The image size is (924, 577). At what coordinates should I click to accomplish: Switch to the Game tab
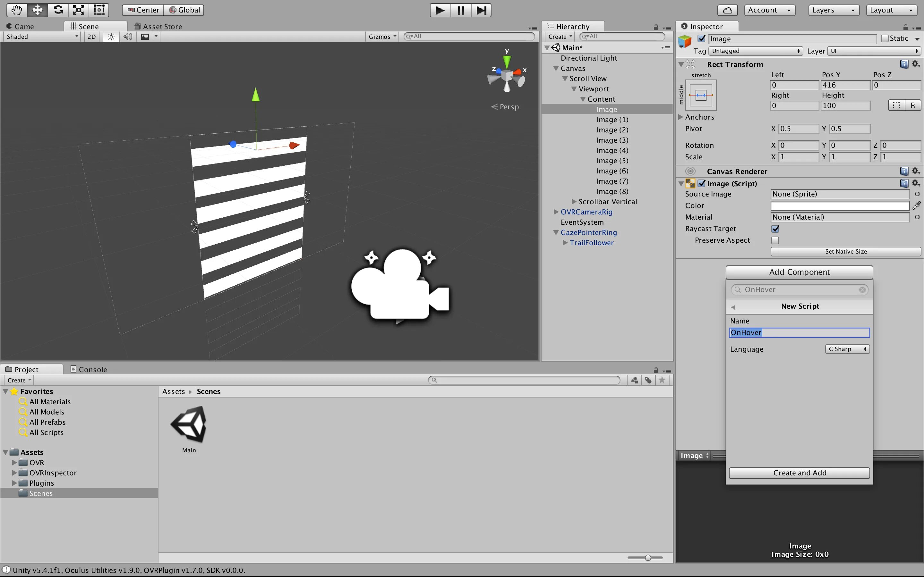tap(21, 26)
